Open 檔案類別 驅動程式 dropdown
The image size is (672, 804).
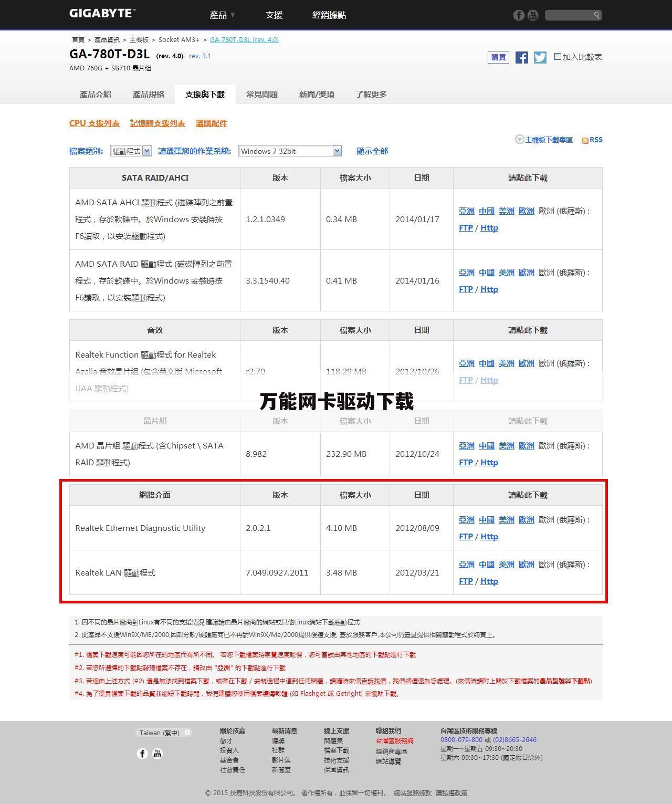131,151
